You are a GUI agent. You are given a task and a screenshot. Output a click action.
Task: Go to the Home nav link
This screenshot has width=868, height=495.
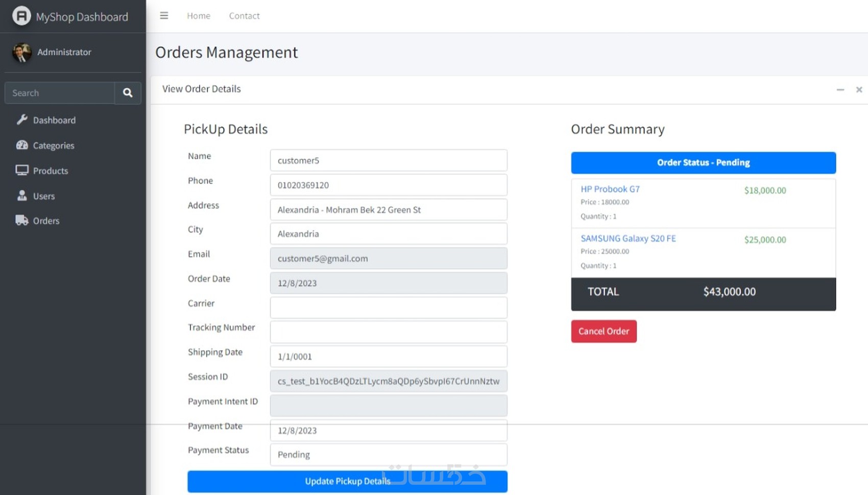coord(199,16)
